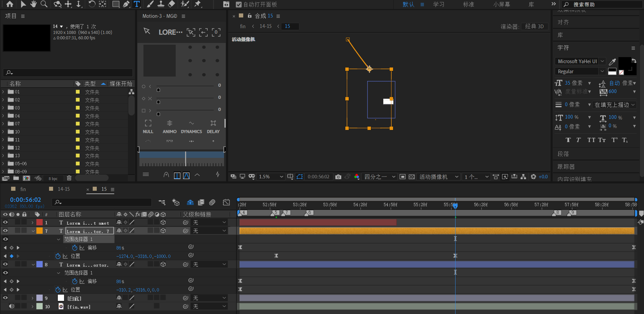Click the classic 3D renderer button
Screen dimensions: 644x314
point(534,26)
